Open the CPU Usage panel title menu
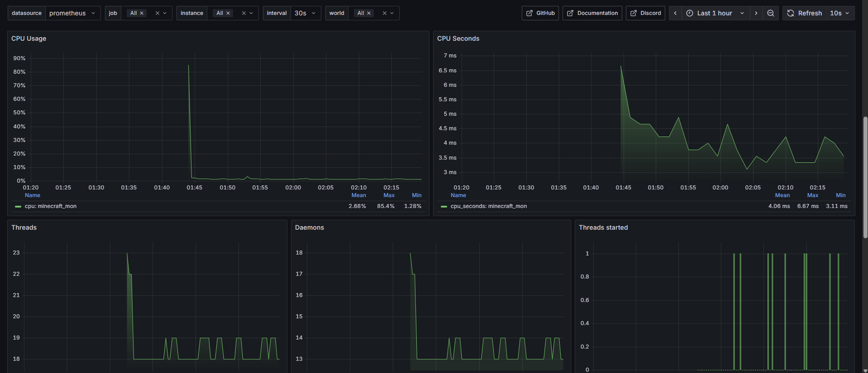This screenshot has width=868, height=373. (x=29, y=38)
